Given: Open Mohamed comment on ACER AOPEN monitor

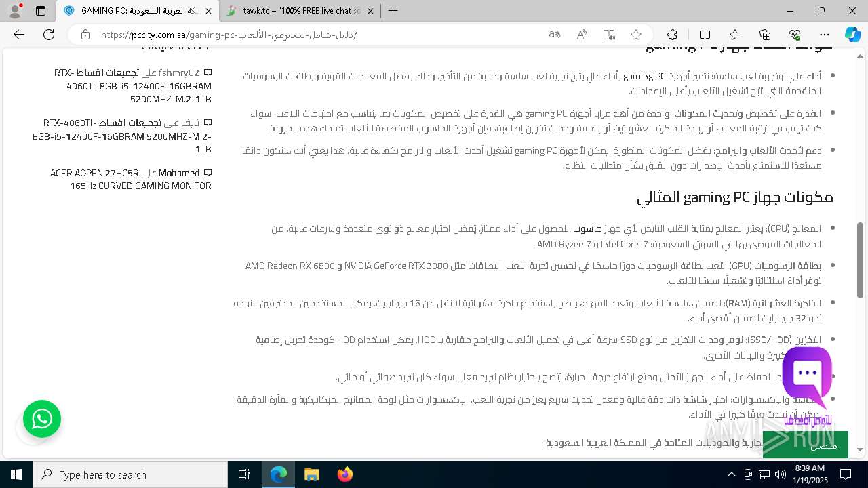Looking at the screenshot, I should 131,180.
